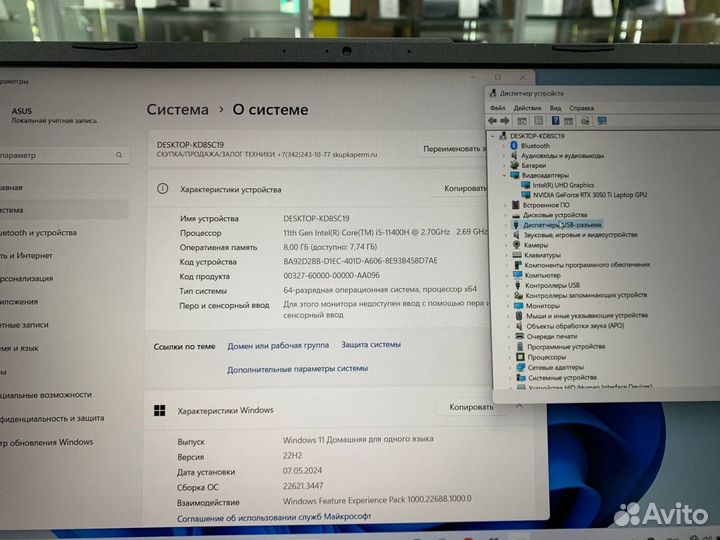Open Персонализация settings section
Viewport: 720px width, 540px height.
coord(27,278)
